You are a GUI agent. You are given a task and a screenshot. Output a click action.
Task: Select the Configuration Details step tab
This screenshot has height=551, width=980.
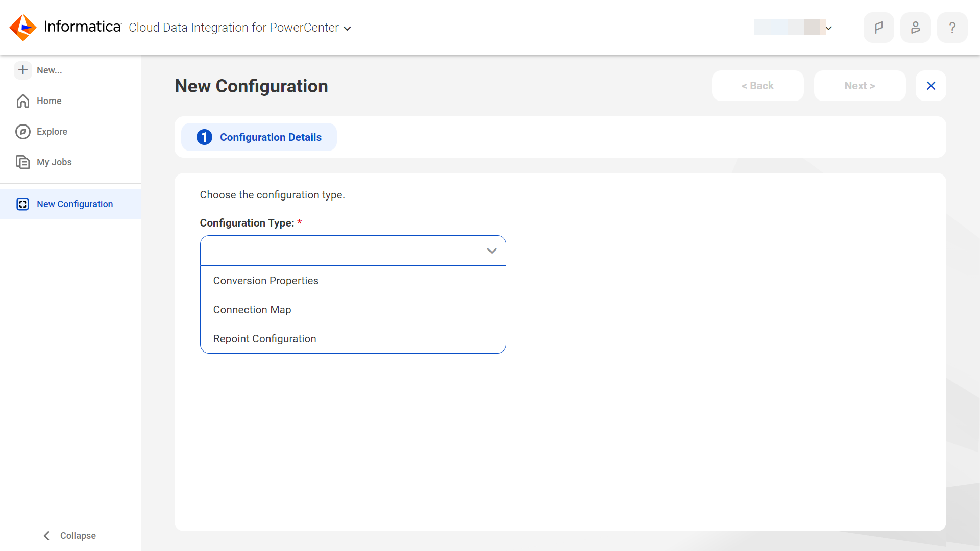pyautogui.click(x=259, y=137)
